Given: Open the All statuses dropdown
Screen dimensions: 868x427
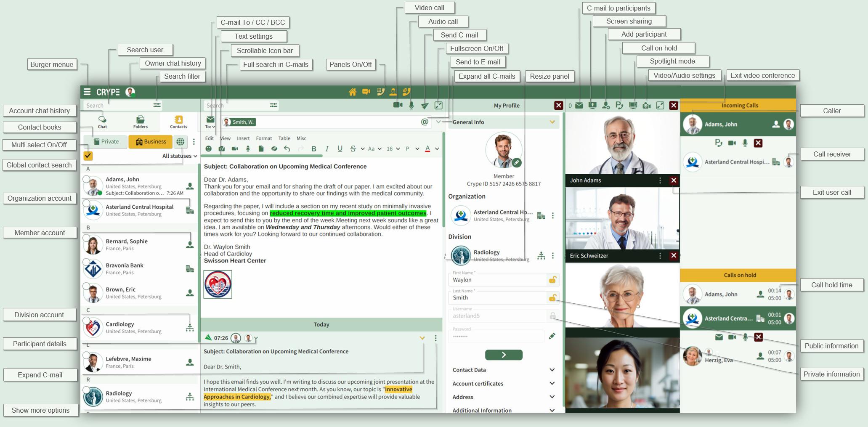Looking at the screenshot, I should click(x=180, y=156).
